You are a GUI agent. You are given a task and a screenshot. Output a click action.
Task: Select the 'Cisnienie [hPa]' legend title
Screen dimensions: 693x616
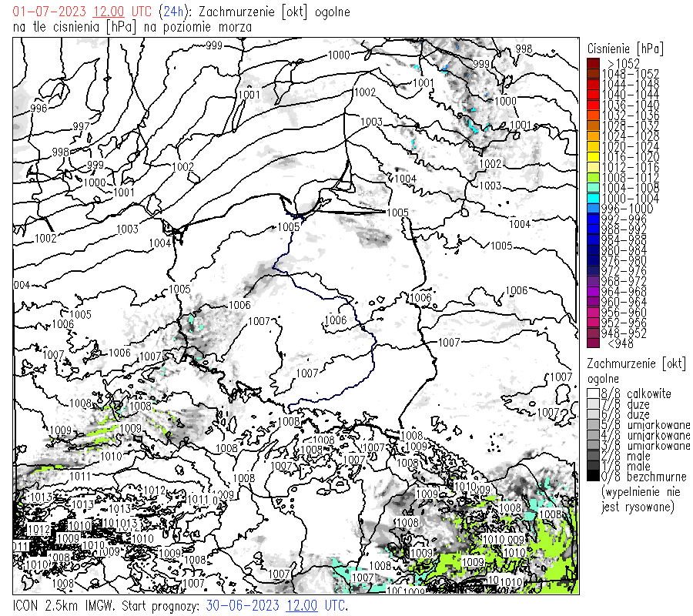(x=625, y=49)
